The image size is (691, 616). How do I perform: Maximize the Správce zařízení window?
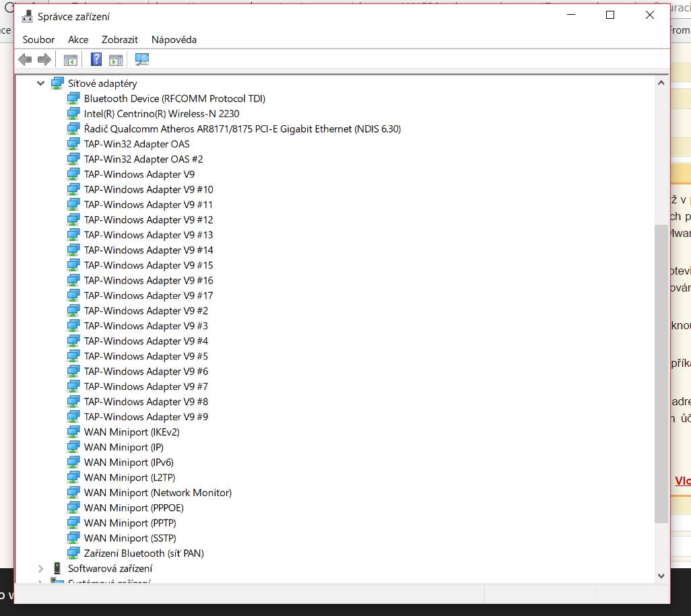(610, 15)
